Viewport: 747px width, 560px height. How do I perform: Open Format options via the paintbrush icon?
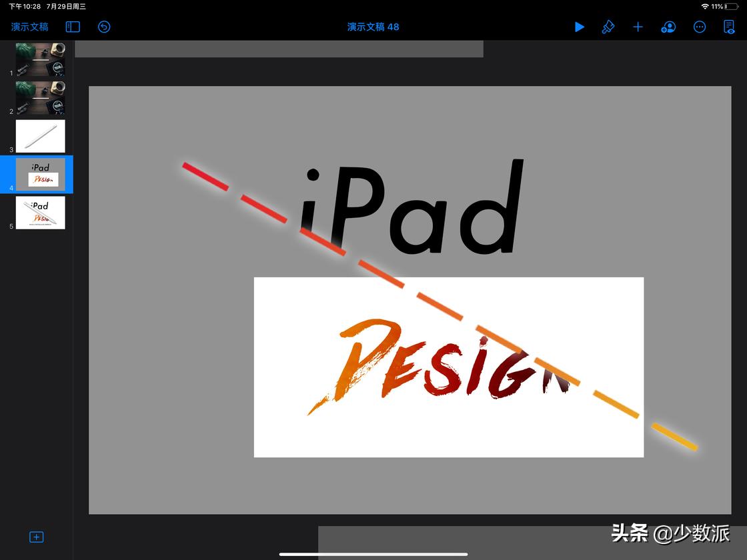[x=608, y=27]
